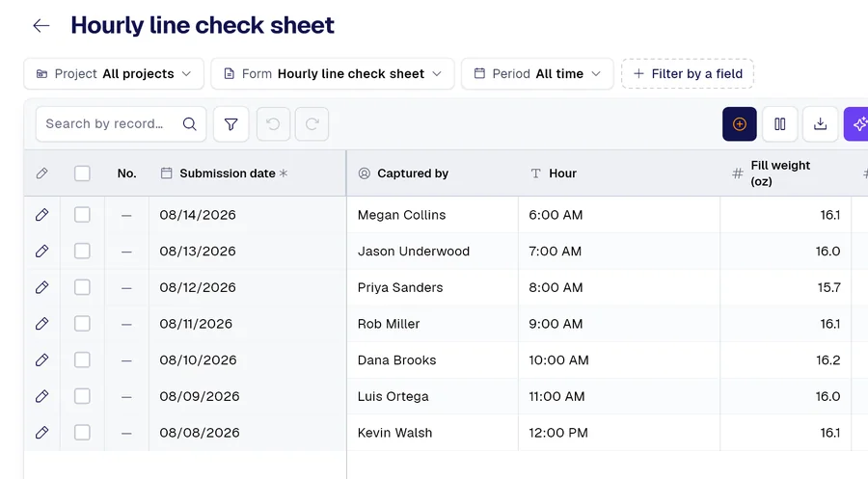Click the Dana Brooks cell
This screenshot has width=868, height=479.
pyautogui.click(x=433, y=360)
